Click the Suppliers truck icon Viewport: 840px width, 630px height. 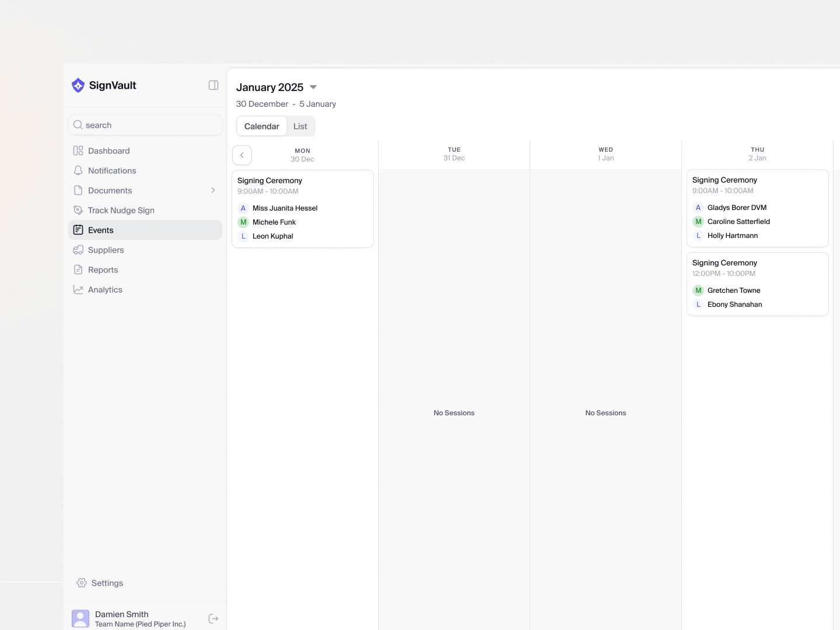pyautogui.click(x=78, y=250)
